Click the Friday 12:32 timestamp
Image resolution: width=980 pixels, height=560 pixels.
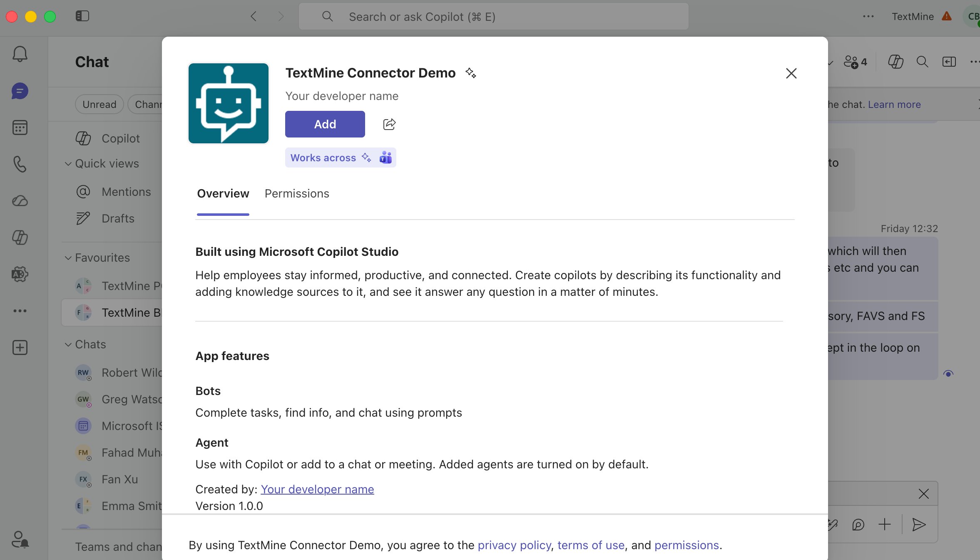(909, 228)
